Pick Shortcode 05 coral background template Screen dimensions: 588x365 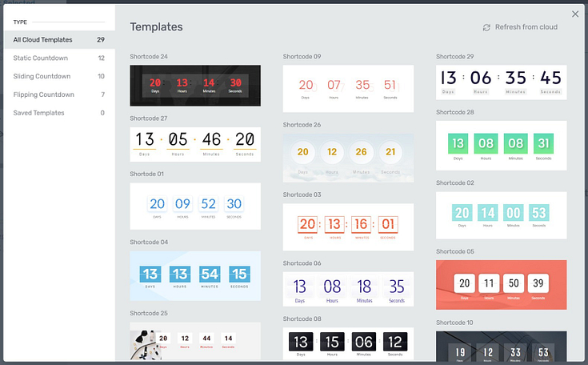click(501, 285)
